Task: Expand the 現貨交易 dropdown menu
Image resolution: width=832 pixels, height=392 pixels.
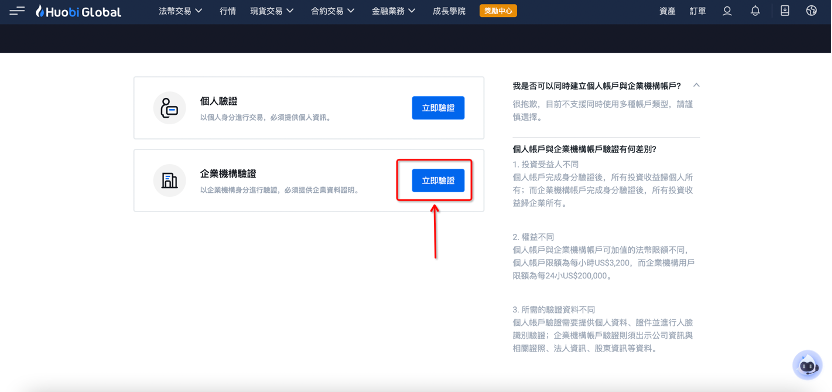Action: tap(272, 11)
